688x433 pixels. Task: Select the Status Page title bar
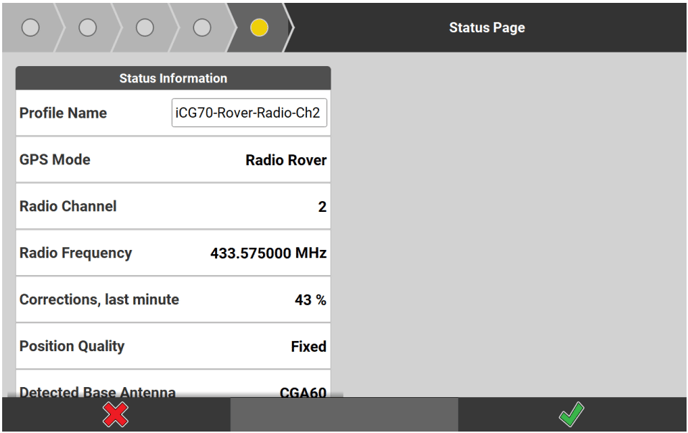tap(487, 28)
